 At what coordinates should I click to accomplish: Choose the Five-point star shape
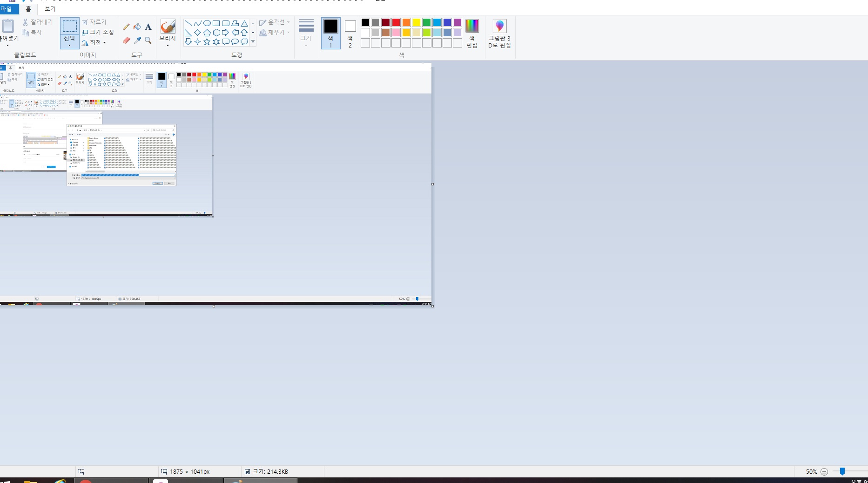coord(207,41)
